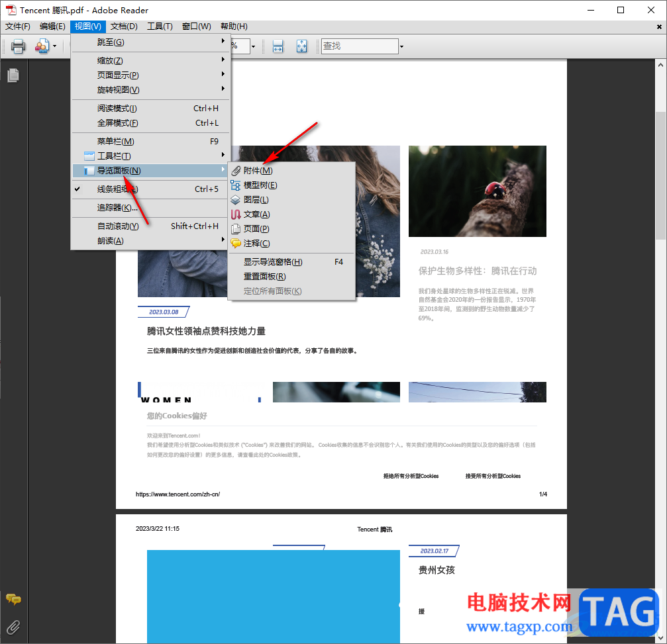Click the vertical scrollbar down arrow
Image resolution: width=667 pixels, height=644 pixels.
coord(660,638)
